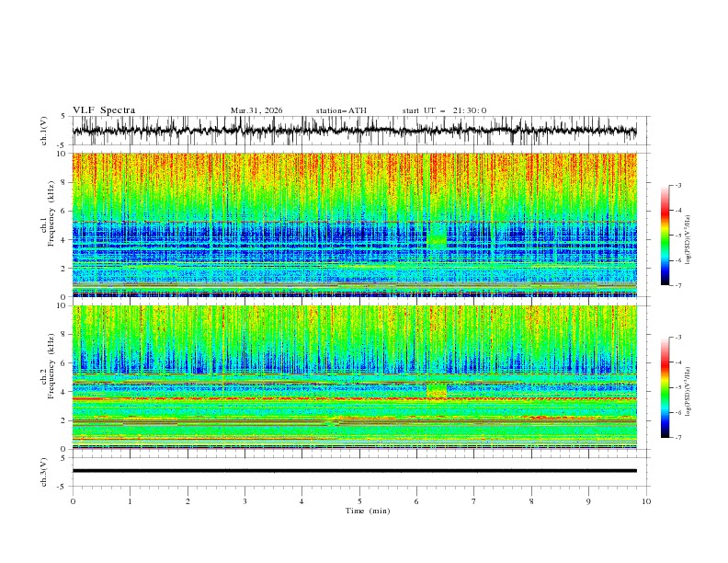Click the date 'Mar.31, 2026'
The height and width of the screenshot is (563, 728).
pos(256,110)
